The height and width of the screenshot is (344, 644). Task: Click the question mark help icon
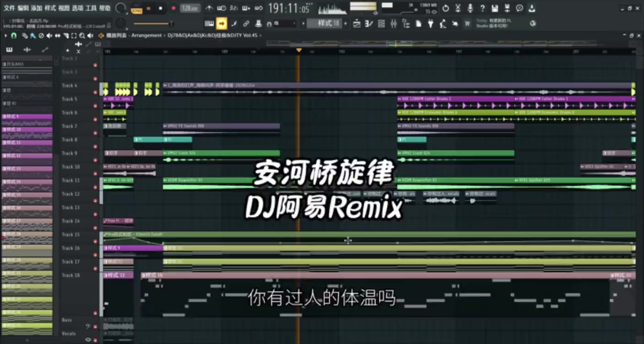pyautogui.click(x=483, y=8)
